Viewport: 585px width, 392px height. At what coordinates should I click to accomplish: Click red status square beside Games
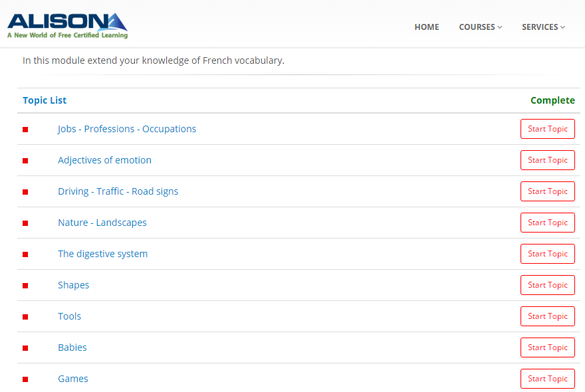[25, 379]
